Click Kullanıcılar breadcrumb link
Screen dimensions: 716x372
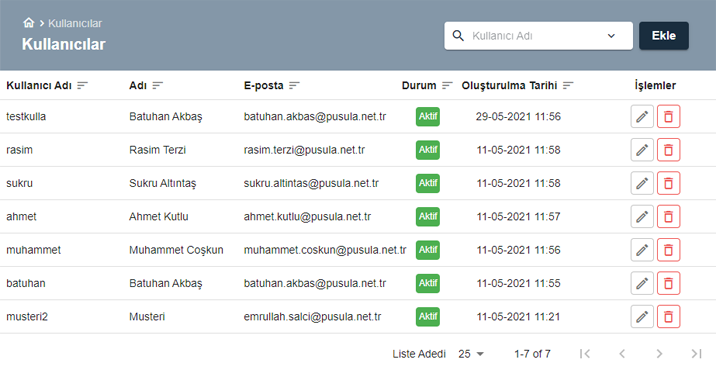point(75,23)
